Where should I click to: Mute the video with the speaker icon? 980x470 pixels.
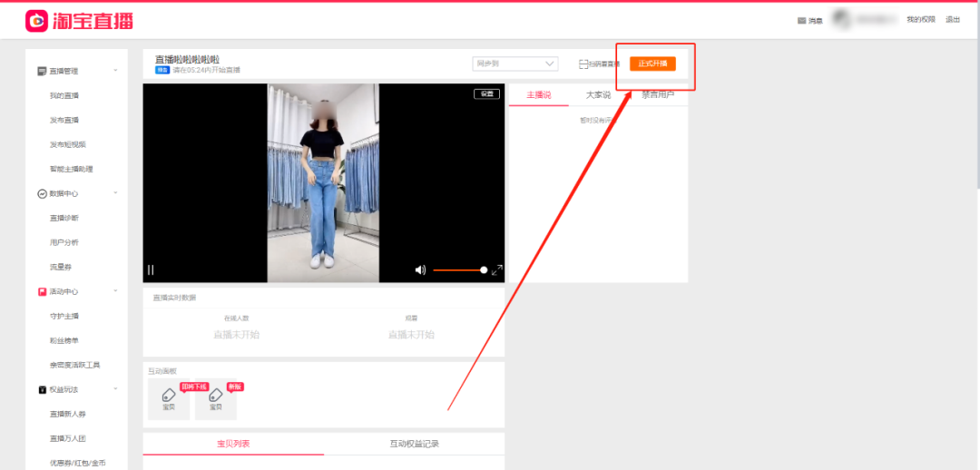click(x=420, y=270)
